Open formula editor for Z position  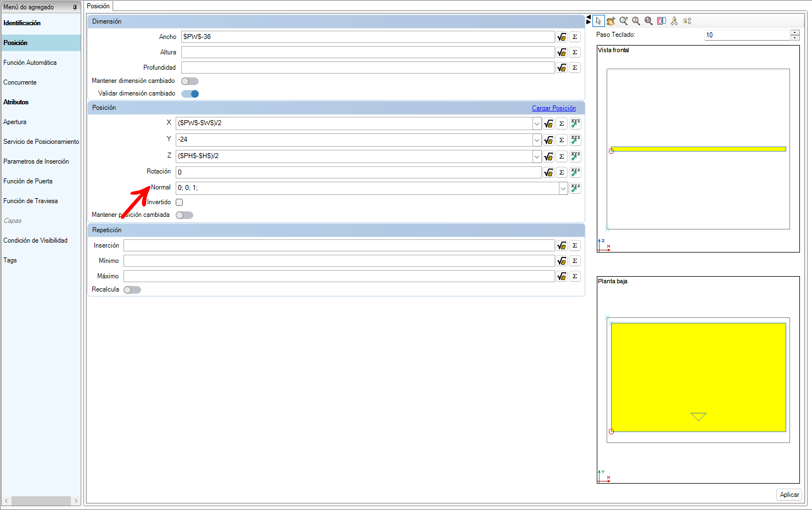tap(548, 156)
